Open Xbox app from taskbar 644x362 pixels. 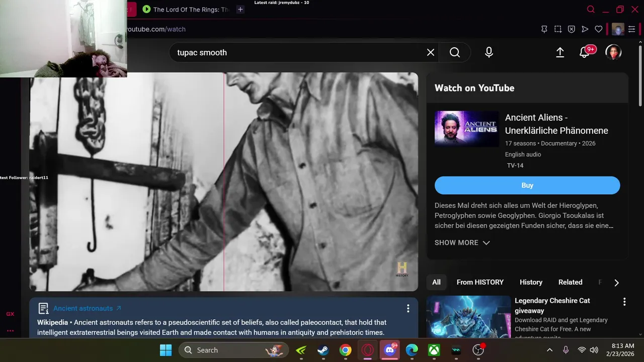pos(434,350)
